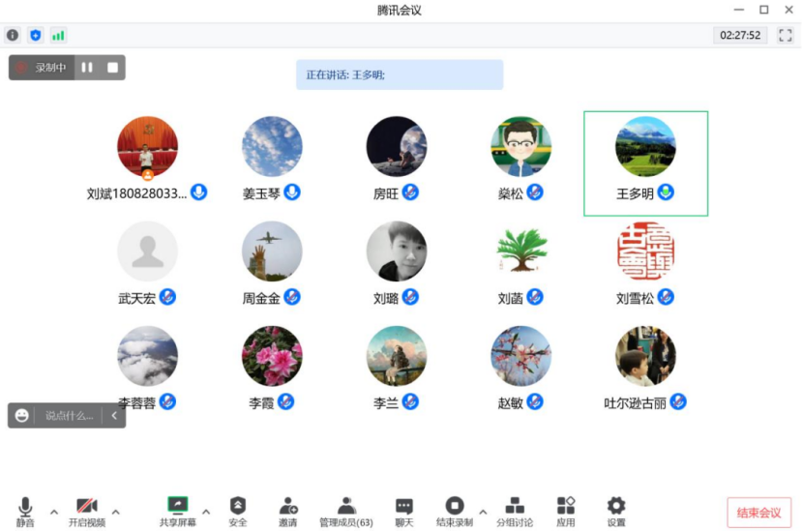
Task: Open 应用 apps panel
Action: [x=566, y=512]
